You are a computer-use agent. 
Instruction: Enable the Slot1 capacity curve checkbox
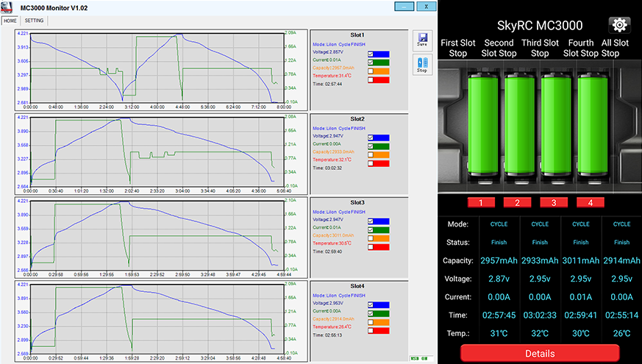click(x=371, y=71)
